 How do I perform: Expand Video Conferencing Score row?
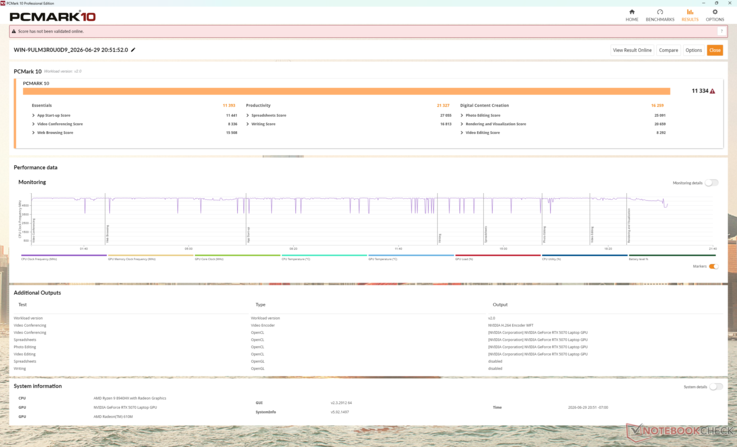pyautogui.click(x=33, y=124)
